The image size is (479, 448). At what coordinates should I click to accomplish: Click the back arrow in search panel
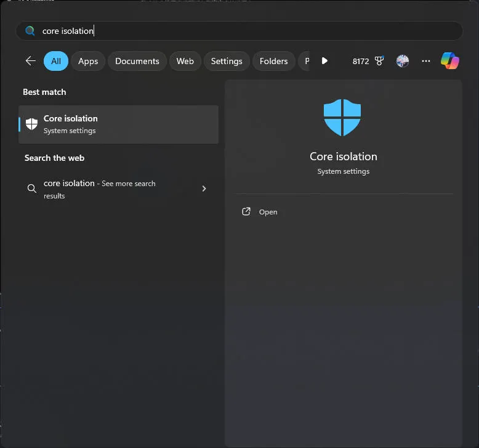30,61
